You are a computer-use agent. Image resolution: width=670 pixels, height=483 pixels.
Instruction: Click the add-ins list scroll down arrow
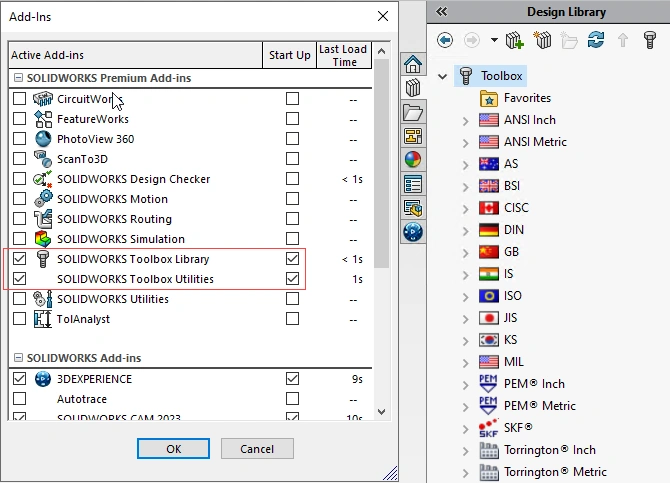coord(382,412)
